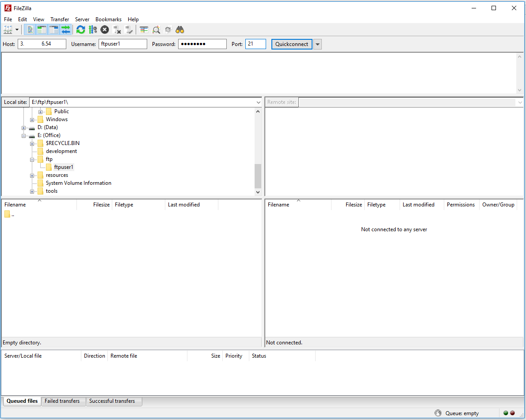The image size is (526, 420).
Task: Select the D: (Data) drive
Action: (x=48, y=127)
